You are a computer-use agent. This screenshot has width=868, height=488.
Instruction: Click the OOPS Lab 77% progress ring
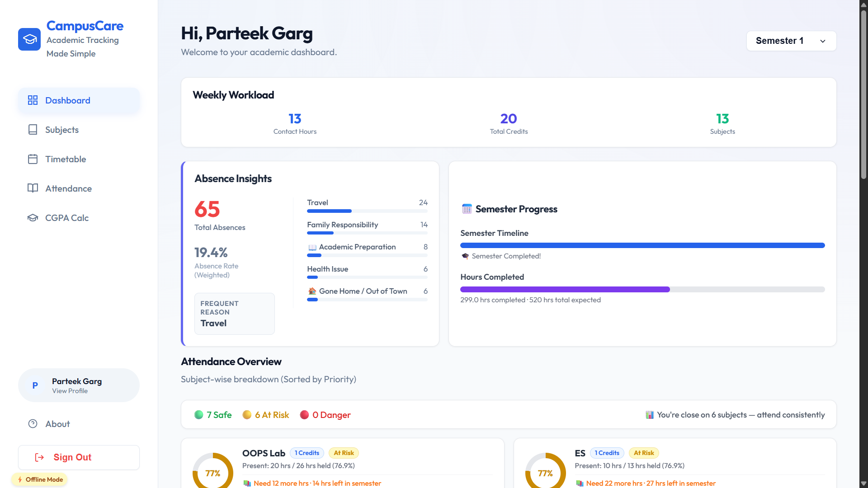(x=213, y=470)
